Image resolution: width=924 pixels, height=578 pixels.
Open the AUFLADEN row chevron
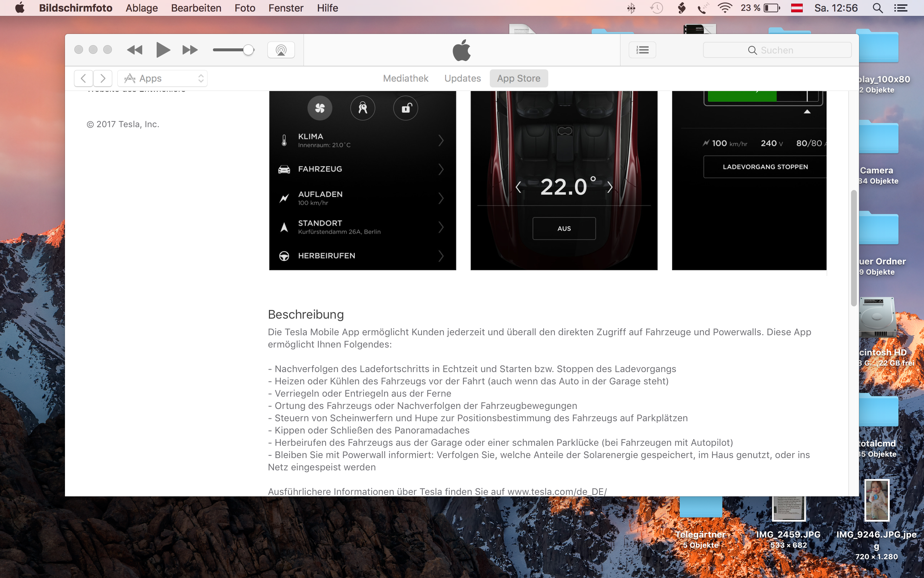tap(441, 198)
